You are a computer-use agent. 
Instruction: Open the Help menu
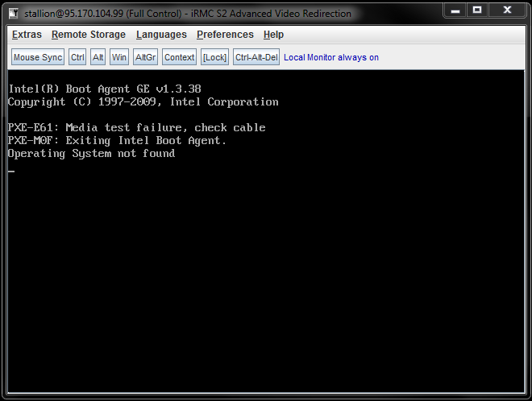(273, 35)
